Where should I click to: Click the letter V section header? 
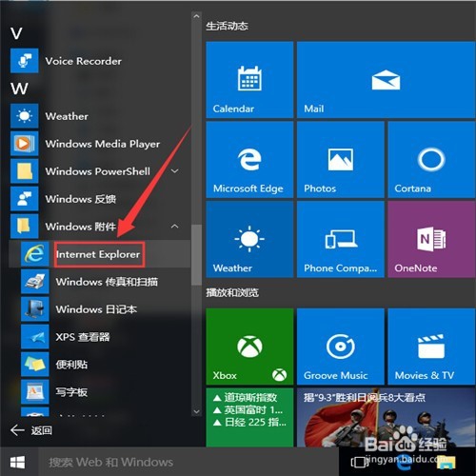point(16,33)
